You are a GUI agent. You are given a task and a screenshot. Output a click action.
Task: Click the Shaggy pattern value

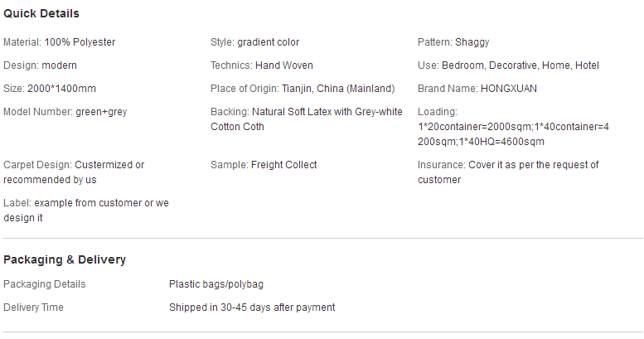click(472, 42)
